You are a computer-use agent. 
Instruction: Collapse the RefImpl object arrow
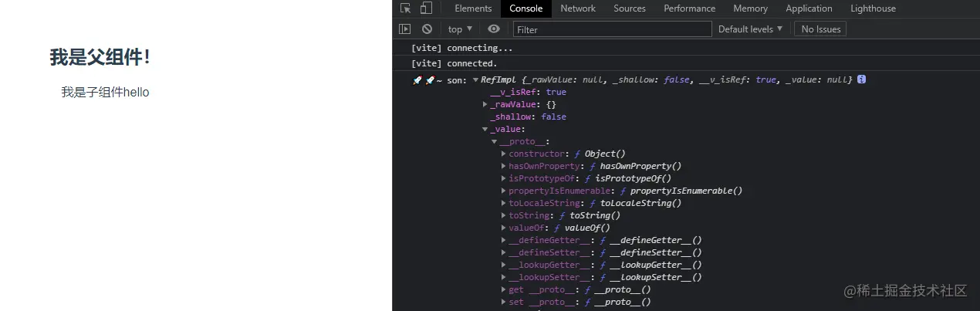pyautogui.click(x=476, y=80)
